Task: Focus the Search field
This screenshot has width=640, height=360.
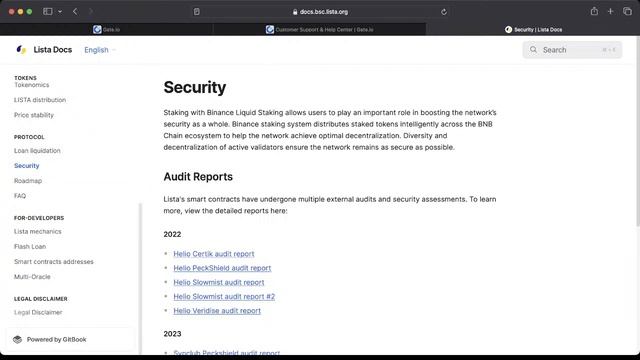Action: point(572,50)
